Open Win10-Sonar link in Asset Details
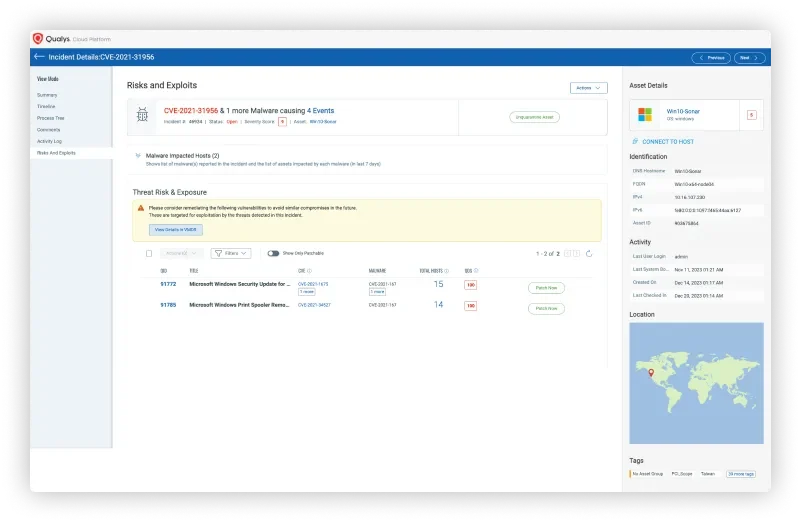 [x=683, y=111]
